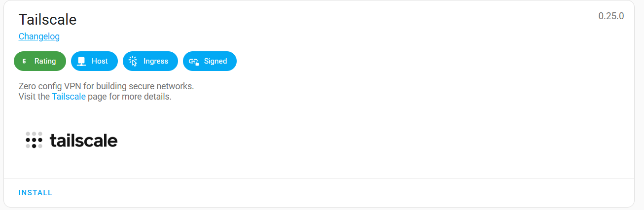Click the "page for more details" text
Screen dimensions: 644x210
point(130,97)
